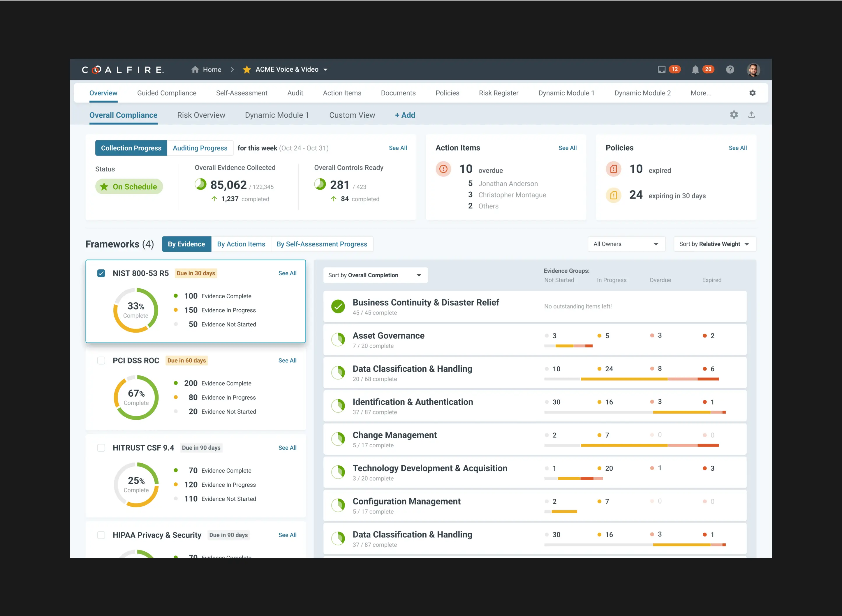Click See All in Action Items
Viewport: 842px width, 616px height.
[x=567, y=148]
